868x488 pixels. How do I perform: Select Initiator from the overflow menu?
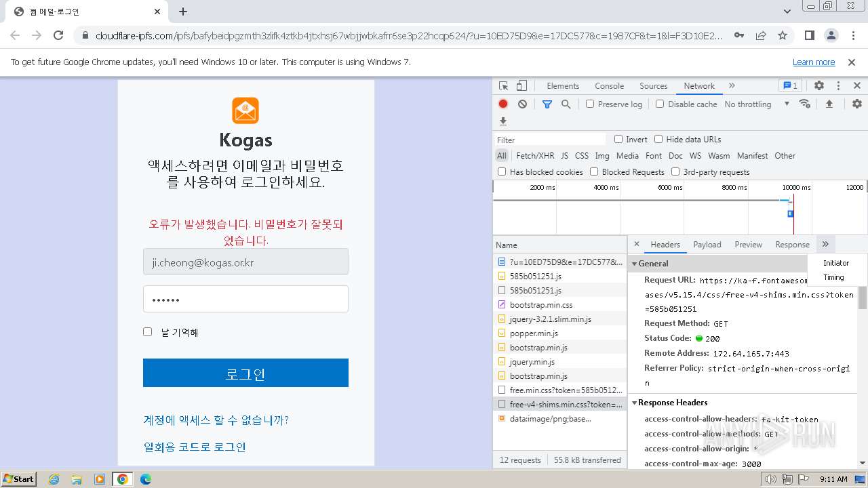(x=836, y=263)
